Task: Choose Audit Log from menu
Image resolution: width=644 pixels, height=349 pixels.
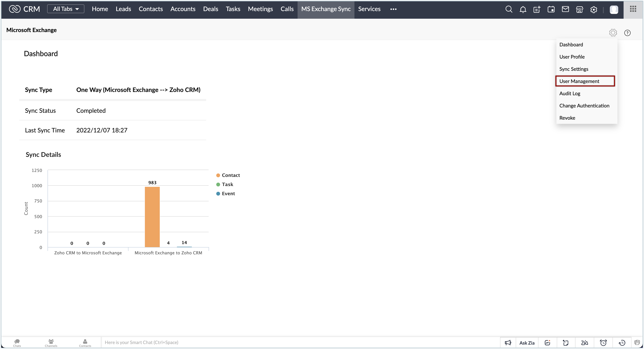Action: click(570, 93)
